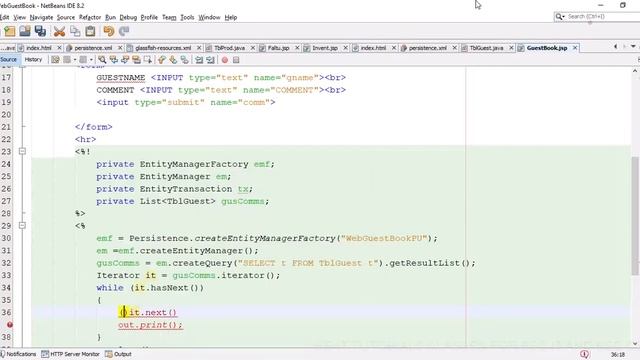Toggle Bookmark on the current line
The height and width of the screenshot is (360, 640).
184,60
